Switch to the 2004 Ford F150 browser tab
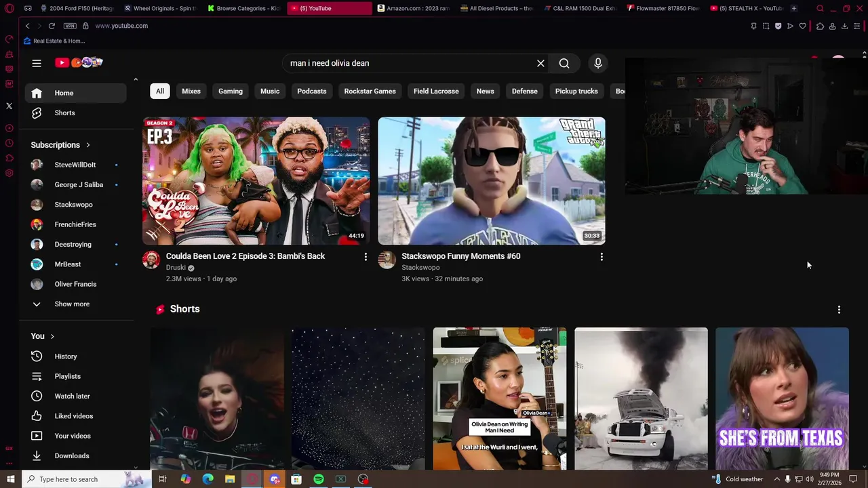The image size is (868, 488). coord(77,8)
